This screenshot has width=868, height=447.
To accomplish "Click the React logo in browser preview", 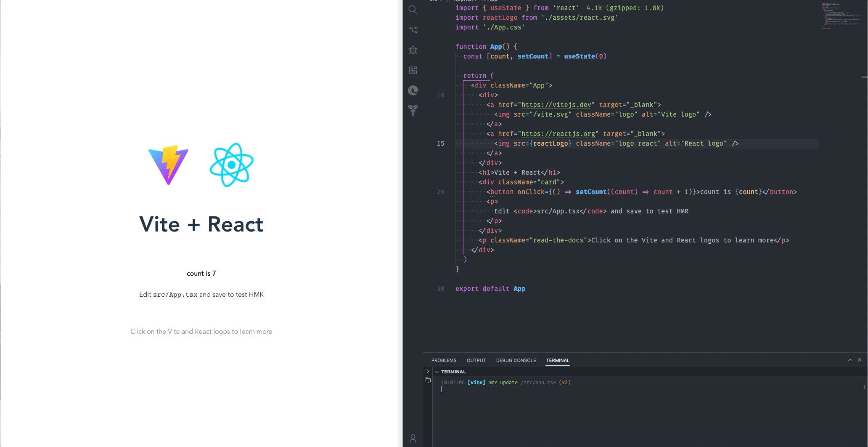I will coord(232,165).
